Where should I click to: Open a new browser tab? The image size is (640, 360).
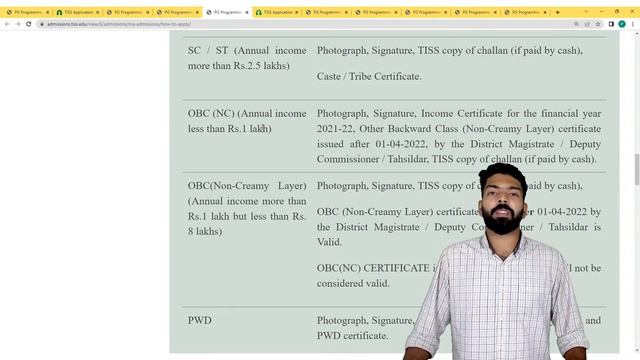pyautogui.click(x=558, y=12)
